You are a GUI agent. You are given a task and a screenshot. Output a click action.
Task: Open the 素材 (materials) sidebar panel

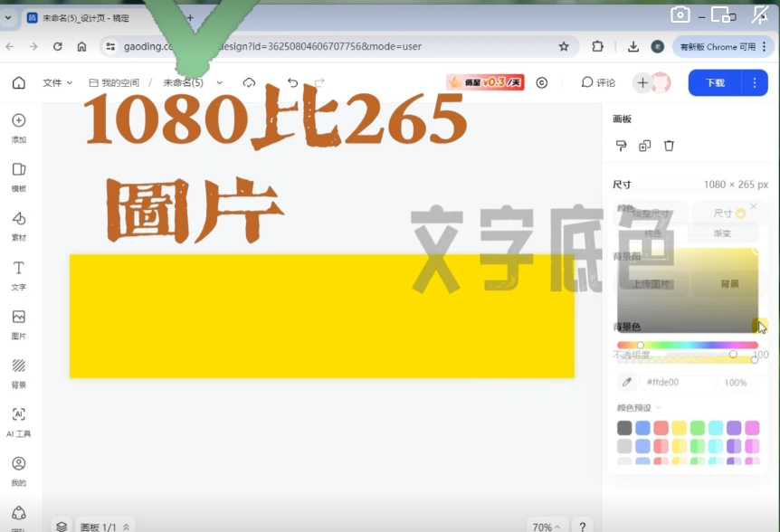pyautogui.click(x=18, y=225)
